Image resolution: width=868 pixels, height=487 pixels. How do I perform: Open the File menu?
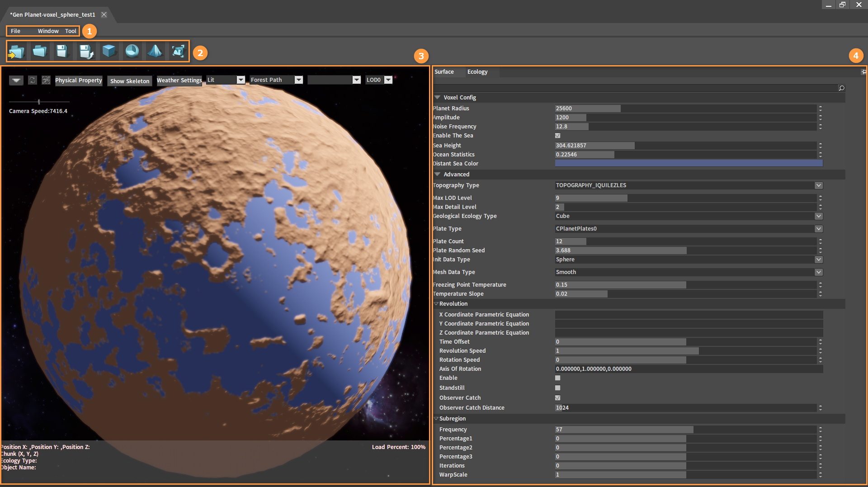coord(15,31)
